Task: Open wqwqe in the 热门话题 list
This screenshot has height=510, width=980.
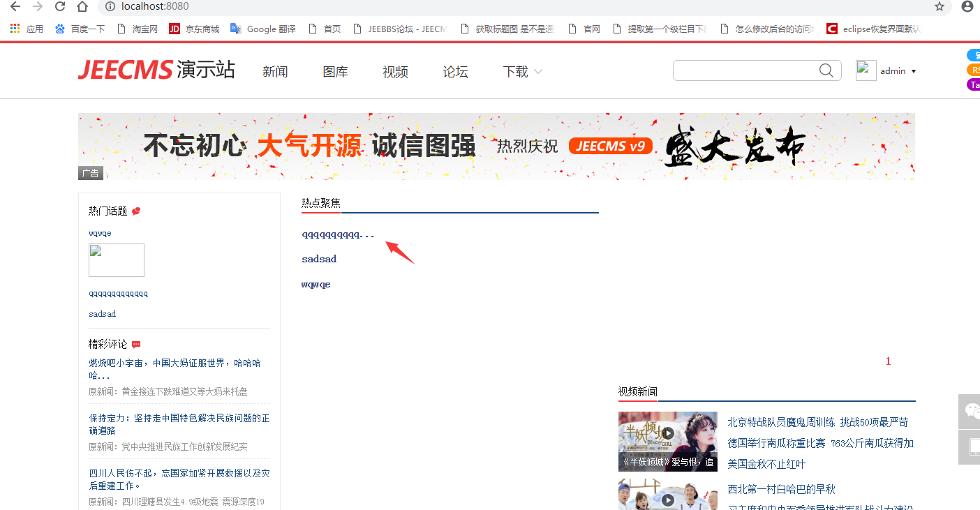Action: 100,233
